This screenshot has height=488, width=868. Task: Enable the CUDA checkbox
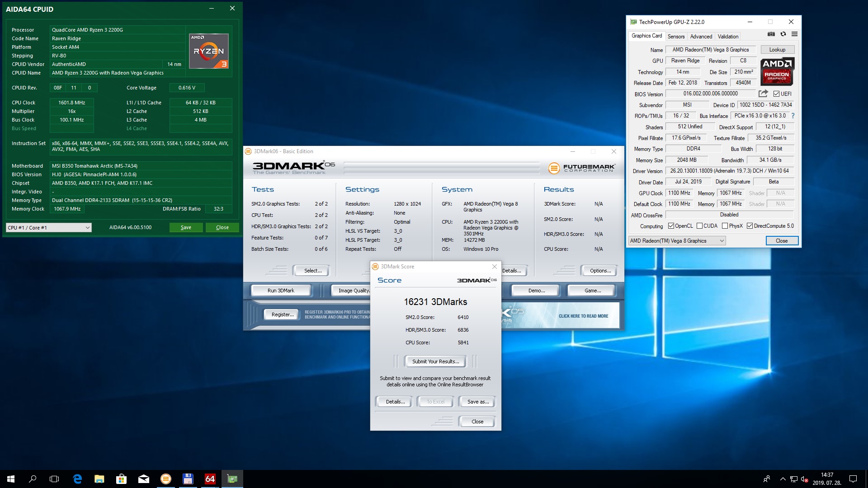pos(699,226)
